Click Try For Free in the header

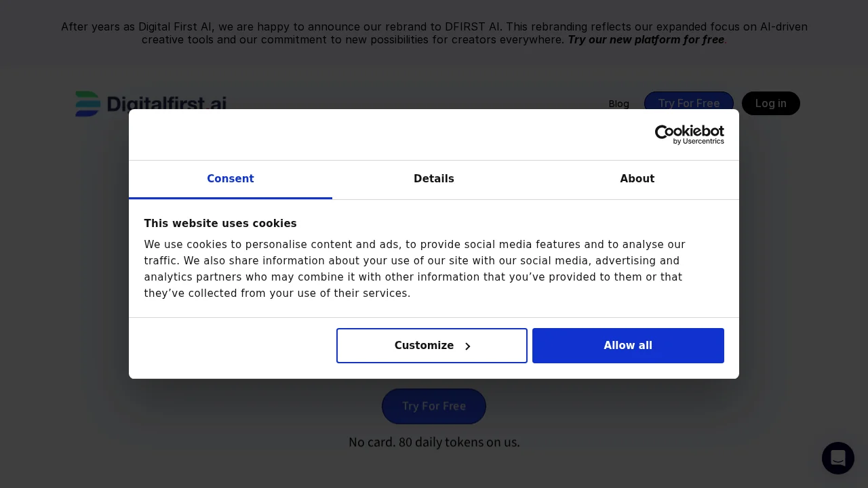click(x=689, y=103)
